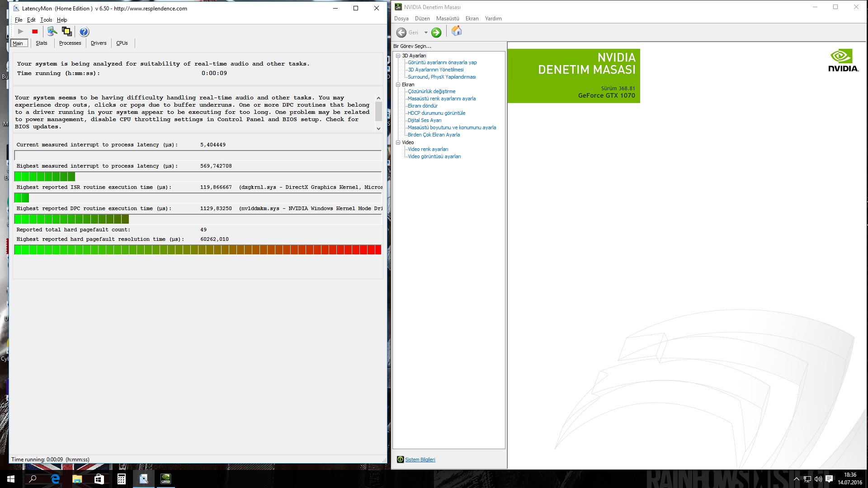The height and width of the screenshot is (488, 868).
Task: Open Windows Store from taskbar
Action: (99, 479)
